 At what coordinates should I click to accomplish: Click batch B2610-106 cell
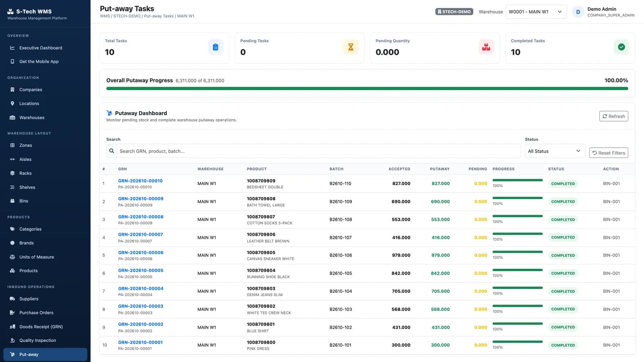click(341, 255)
